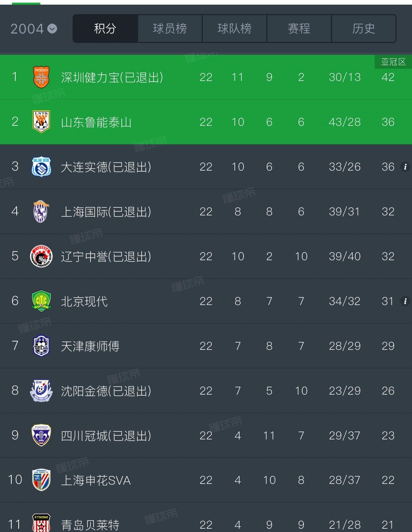This screenshot has height=532, width=412.
Task: Click the 山东鲁能泰山 LNTS crest
Action: tap(41, 122)
